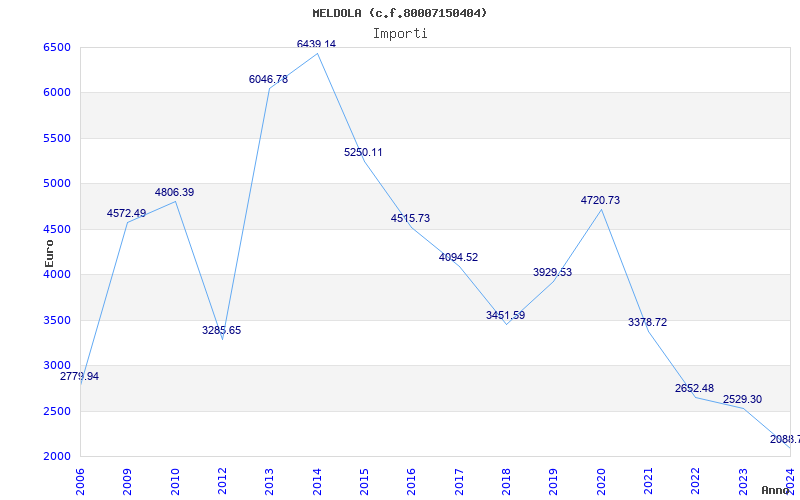Click the 6500 y-axis tick label
Viewport: 800px width, 500px height.
56,47
